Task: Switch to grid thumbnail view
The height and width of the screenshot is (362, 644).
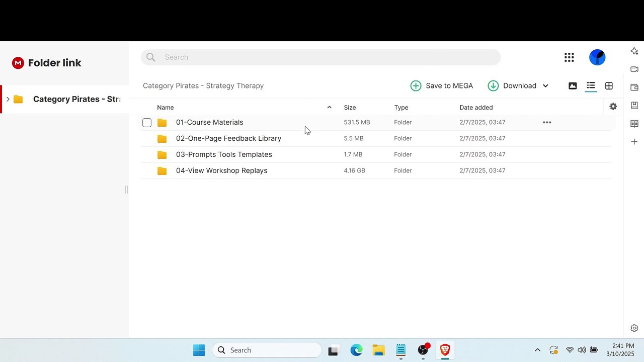Action: coord(609,86)
